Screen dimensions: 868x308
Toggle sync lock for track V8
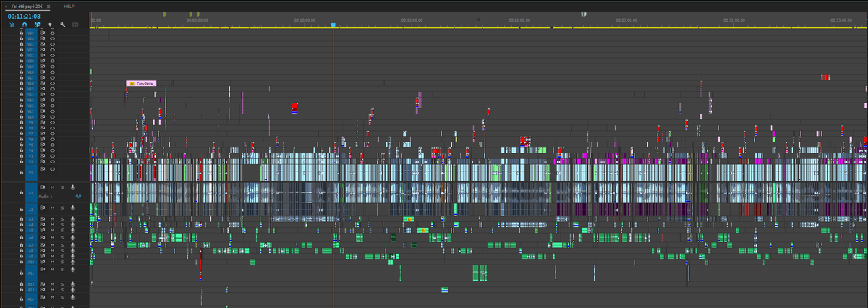point(42,127)
